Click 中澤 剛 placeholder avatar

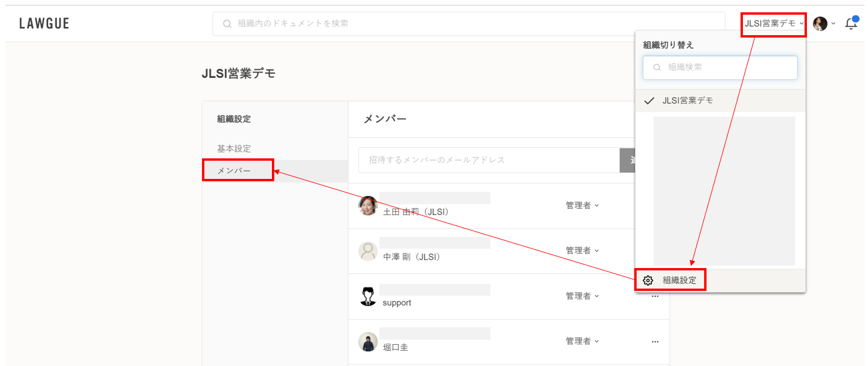coord(368,251)
